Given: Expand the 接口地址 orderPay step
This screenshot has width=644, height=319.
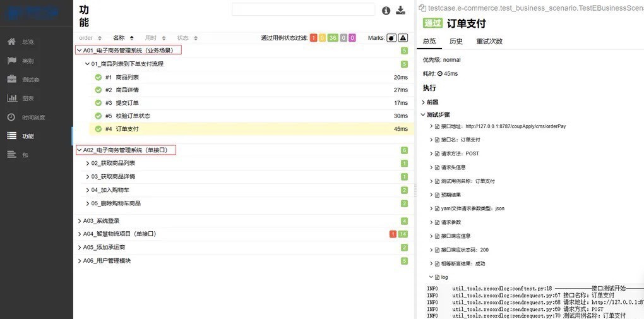Looking at the screenshot, I should click(x=498, y=126).
